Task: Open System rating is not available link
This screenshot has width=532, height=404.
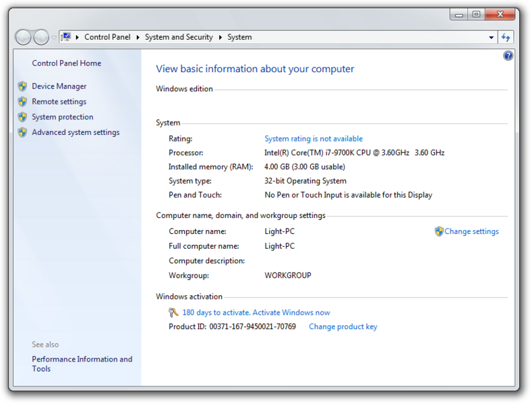Action: (x=313, y=139)
